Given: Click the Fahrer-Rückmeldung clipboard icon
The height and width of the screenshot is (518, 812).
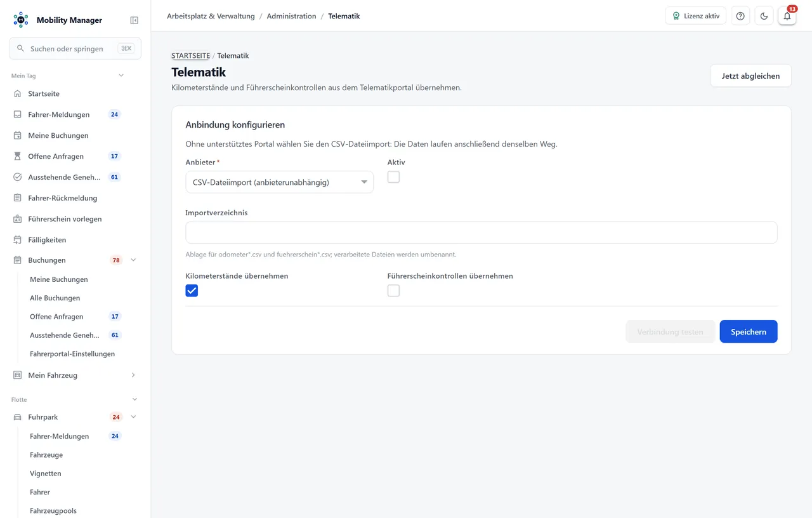Looking at the screenshot, I should pyautogui.click(x=18, y=198).
